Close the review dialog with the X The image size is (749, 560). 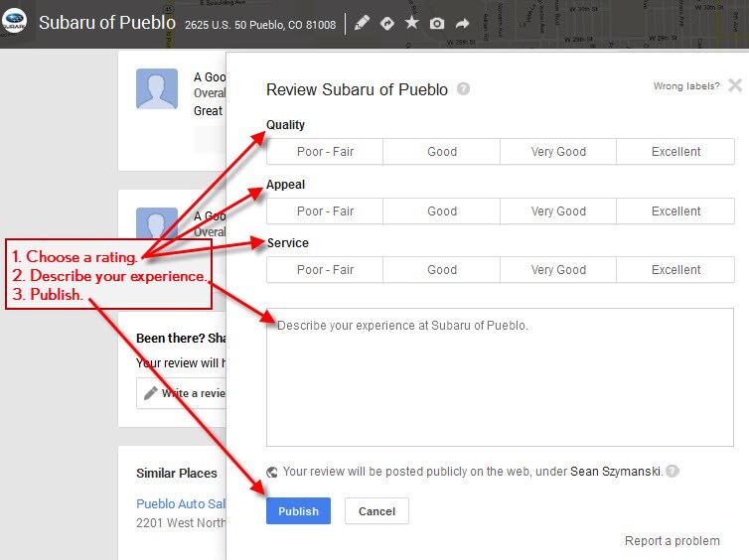[x=735, y=85]
